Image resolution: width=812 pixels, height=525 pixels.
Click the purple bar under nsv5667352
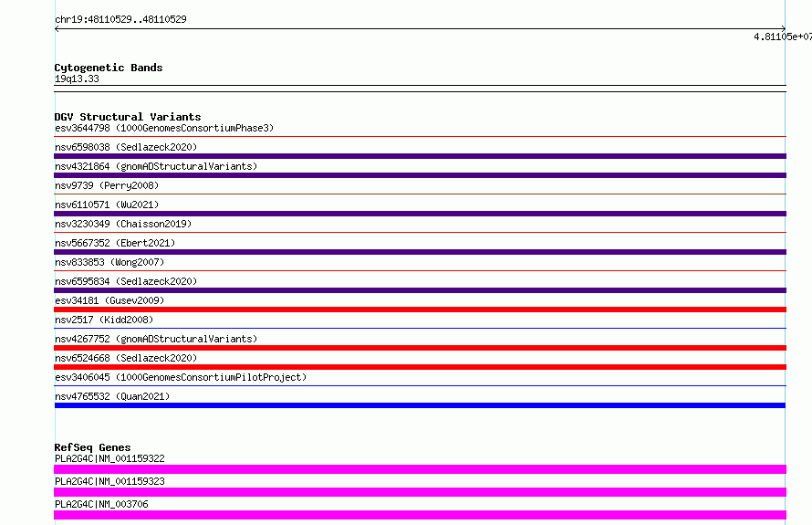420,252
